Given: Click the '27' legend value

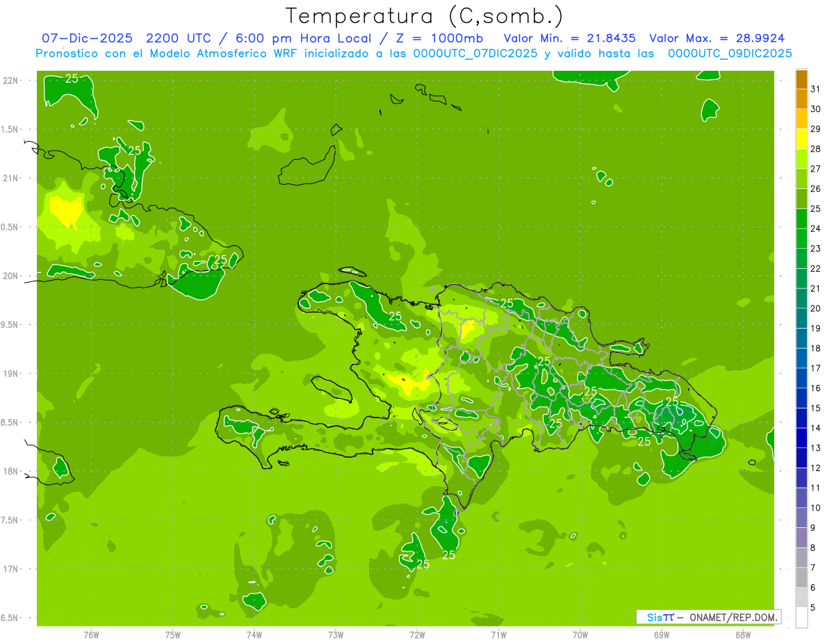Looking at the screenshot, I should (816, 169).
